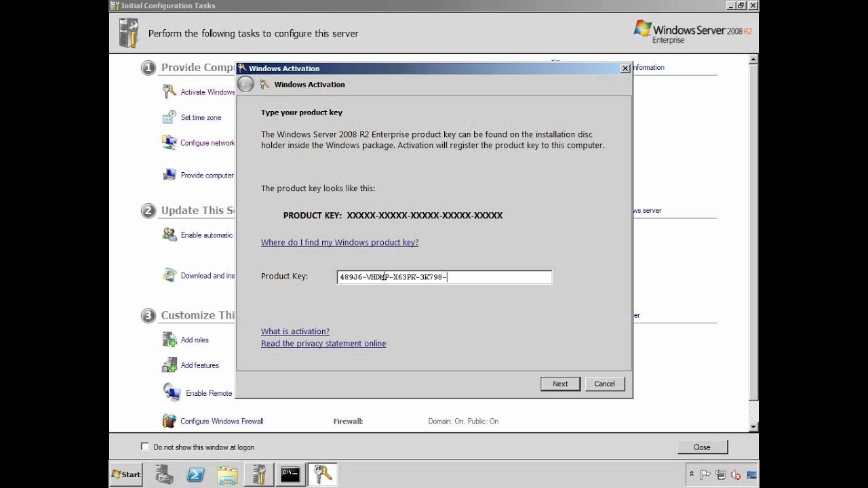Open 'What is activation?' link

295,331
